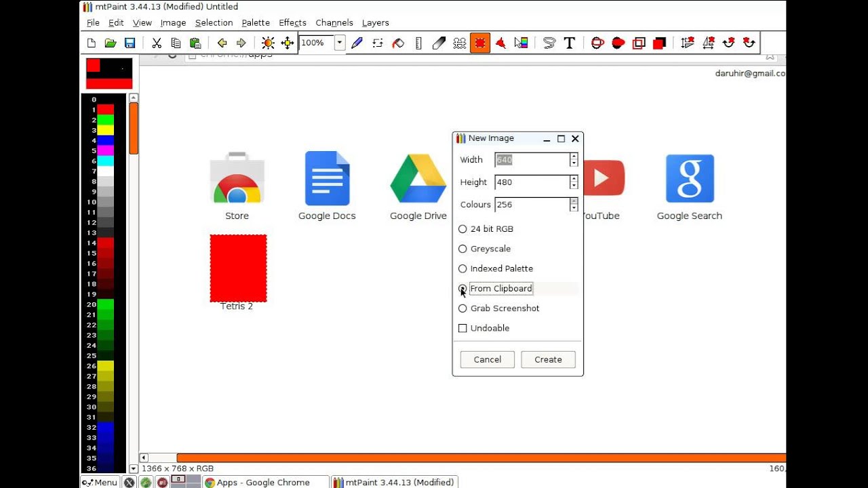The width and height of the screenshot is (868, 488).
Task: Select the Text tool
Action: (x=570, y=43)
